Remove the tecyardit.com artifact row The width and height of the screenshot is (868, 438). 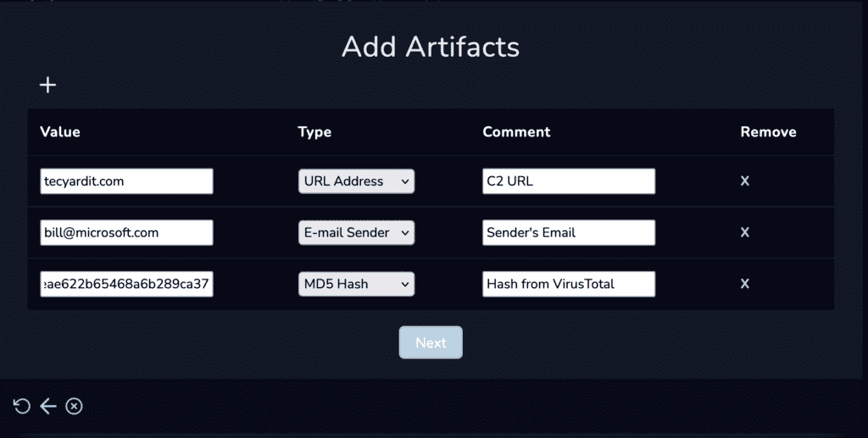tap(744, 180)
